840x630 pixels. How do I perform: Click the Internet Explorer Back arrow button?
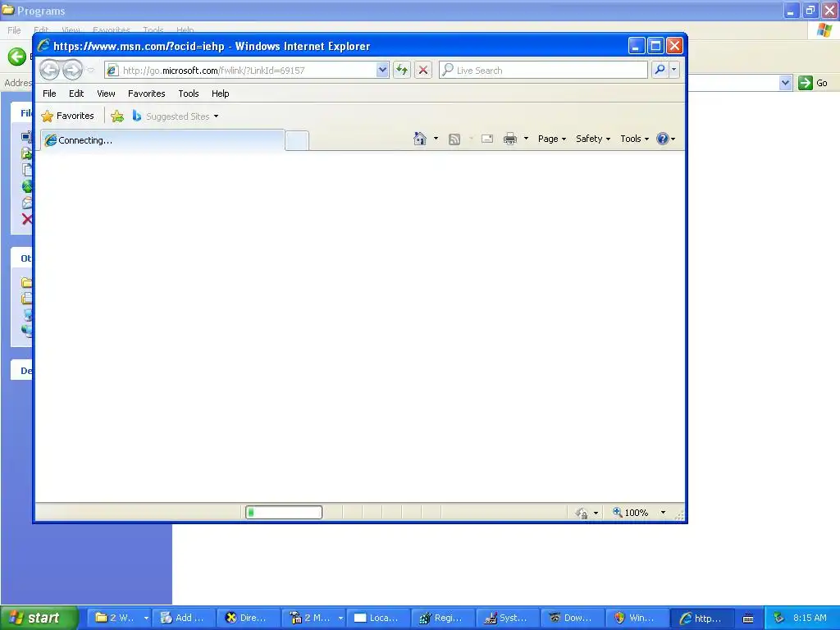tap(50, 70)
